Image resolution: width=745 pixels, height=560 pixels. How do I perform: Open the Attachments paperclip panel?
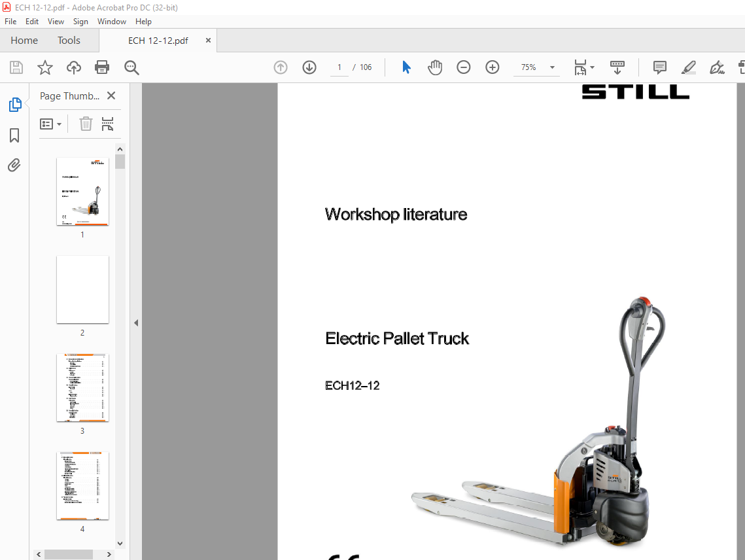coord(14,165)
